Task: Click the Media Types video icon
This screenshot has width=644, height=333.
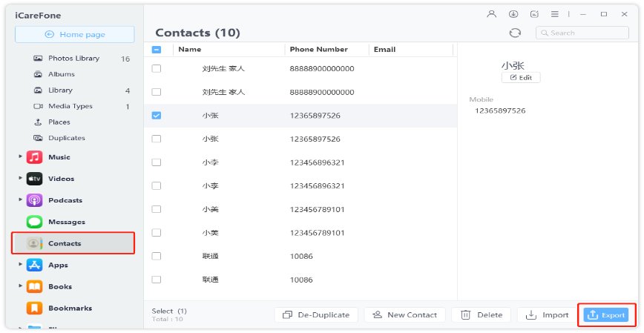Action: pos(38,106)
